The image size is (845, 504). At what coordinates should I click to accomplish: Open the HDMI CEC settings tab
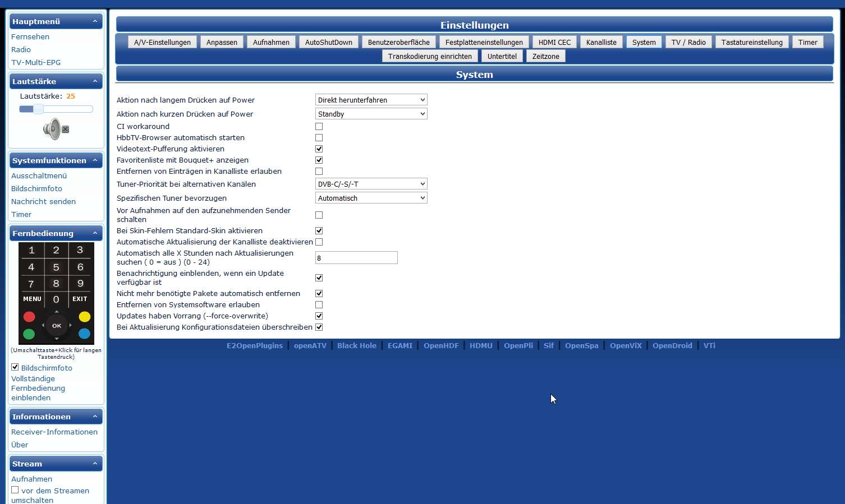(x=554, y=42)
